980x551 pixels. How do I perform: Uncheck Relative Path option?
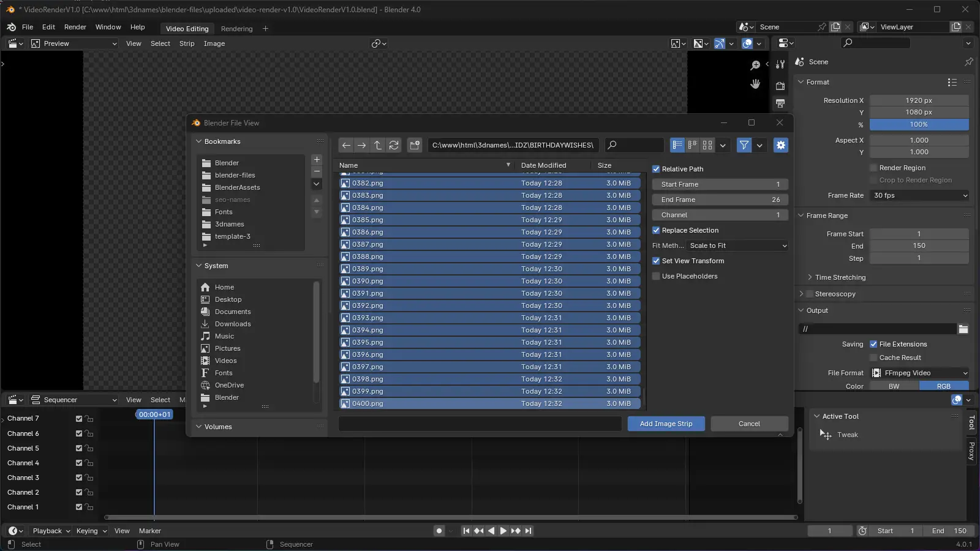656,169
